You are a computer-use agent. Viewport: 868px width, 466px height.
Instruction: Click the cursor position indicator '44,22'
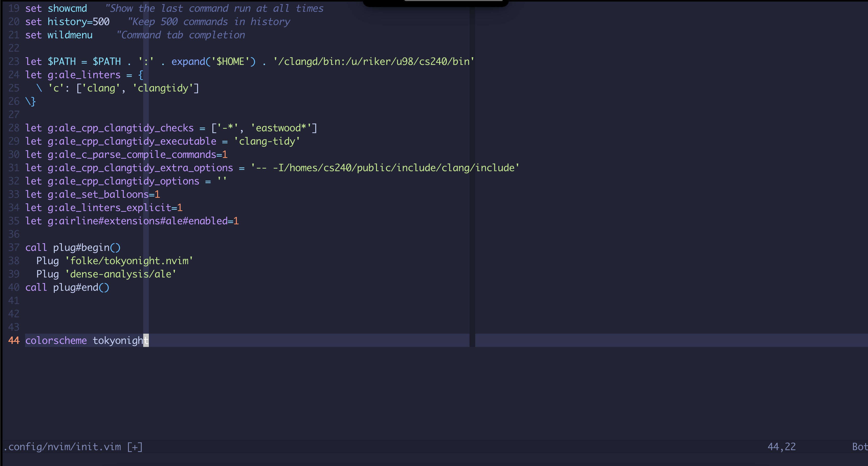(782, 447)
